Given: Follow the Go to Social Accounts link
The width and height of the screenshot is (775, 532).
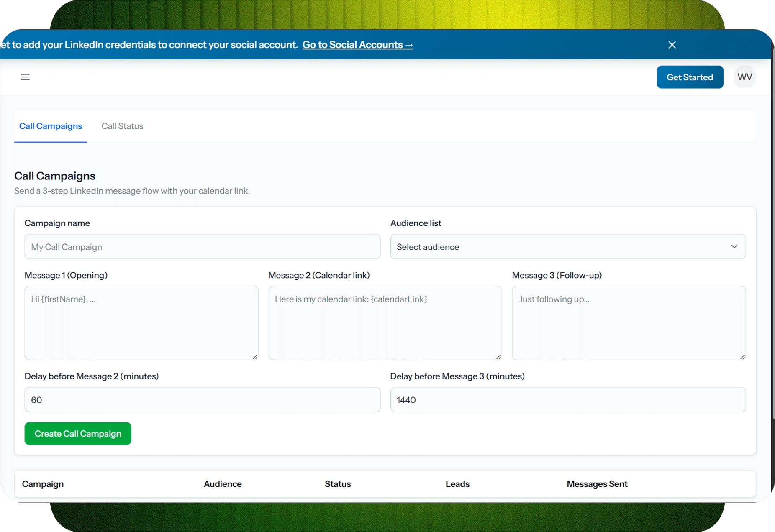Looking at the screenshot, I should [x=357, y=45].
